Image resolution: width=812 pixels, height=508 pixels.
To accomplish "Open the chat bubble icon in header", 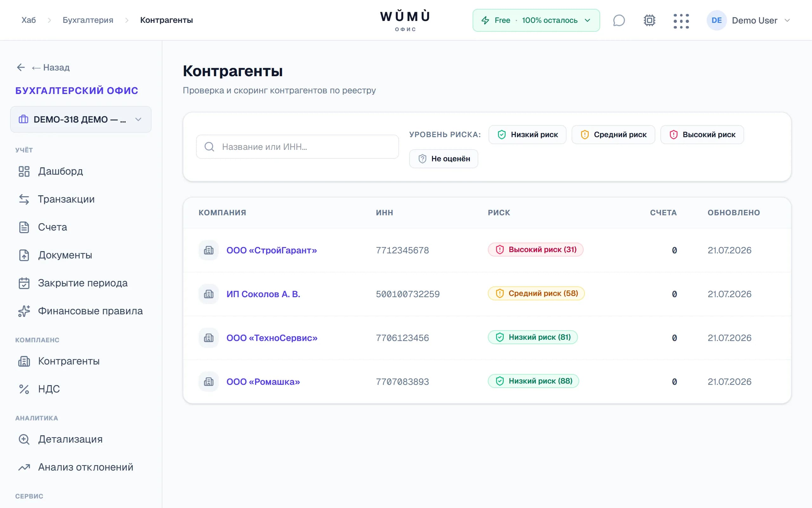I will tap(619, 20).
